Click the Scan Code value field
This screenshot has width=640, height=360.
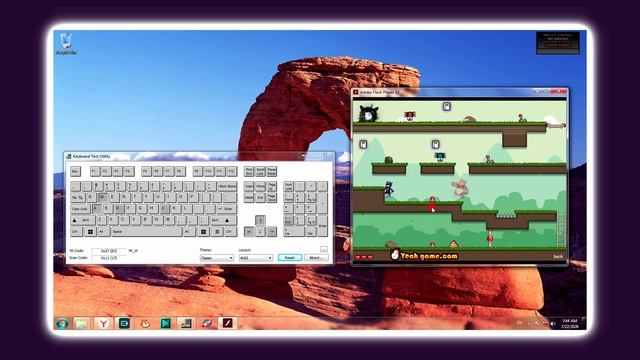tap(109, 258)
